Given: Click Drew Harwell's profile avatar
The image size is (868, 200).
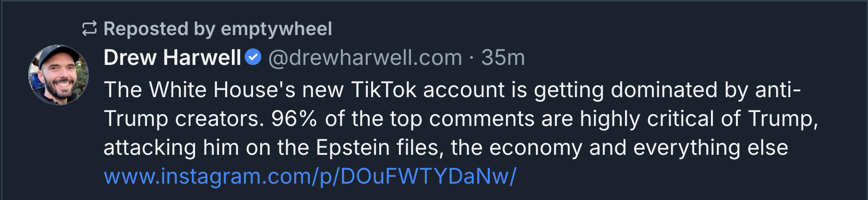Looking at the screenshot, I should click(x=59, y=75).
